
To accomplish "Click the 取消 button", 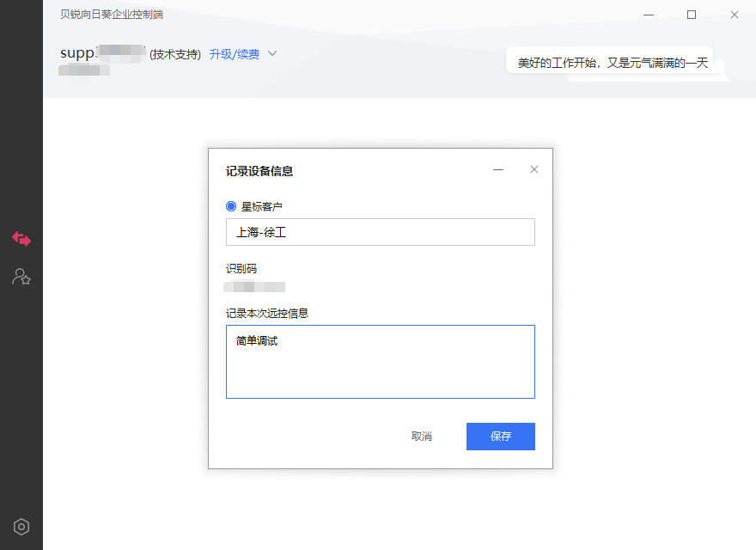I will click(x=422, y=437).
